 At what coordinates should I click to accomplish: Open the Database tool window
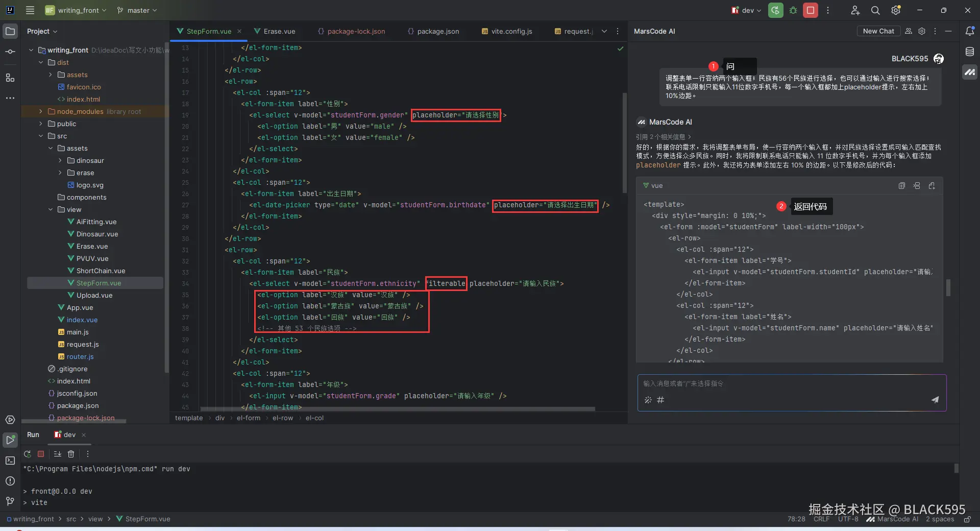tap(970, 52)
